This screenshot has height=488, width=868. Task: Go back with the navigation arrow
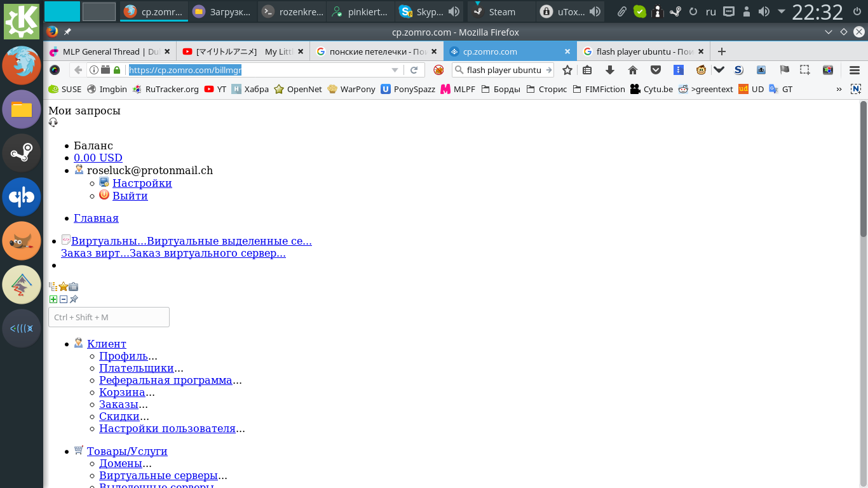tap(78, 70)
